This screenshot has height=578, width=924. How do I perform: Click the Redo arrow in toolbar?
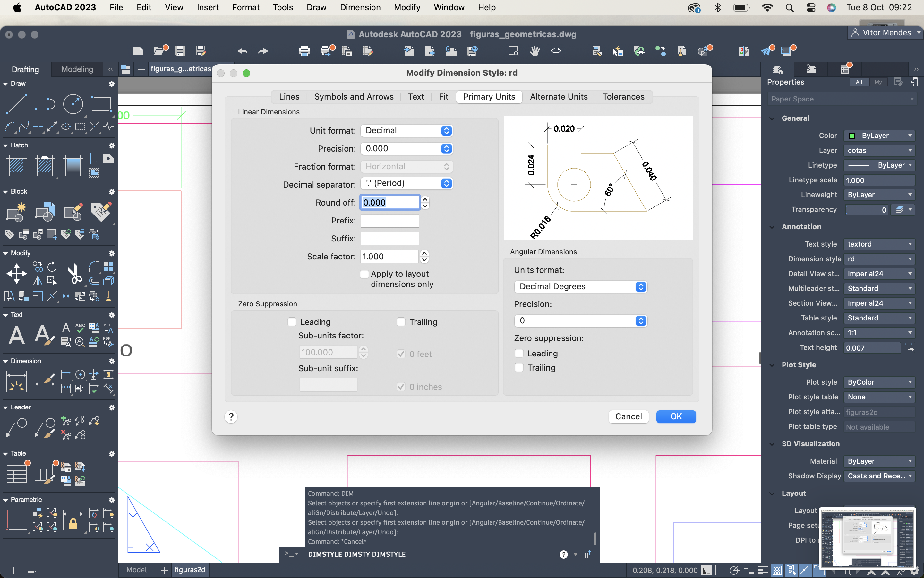pyautogui.click(x=263, y=51)
